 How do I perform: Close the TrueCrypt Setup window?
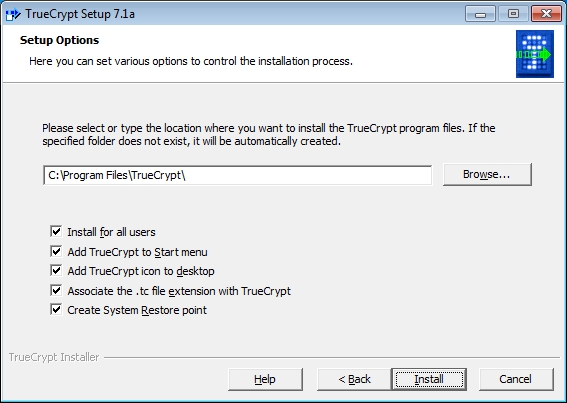point(546,14)
